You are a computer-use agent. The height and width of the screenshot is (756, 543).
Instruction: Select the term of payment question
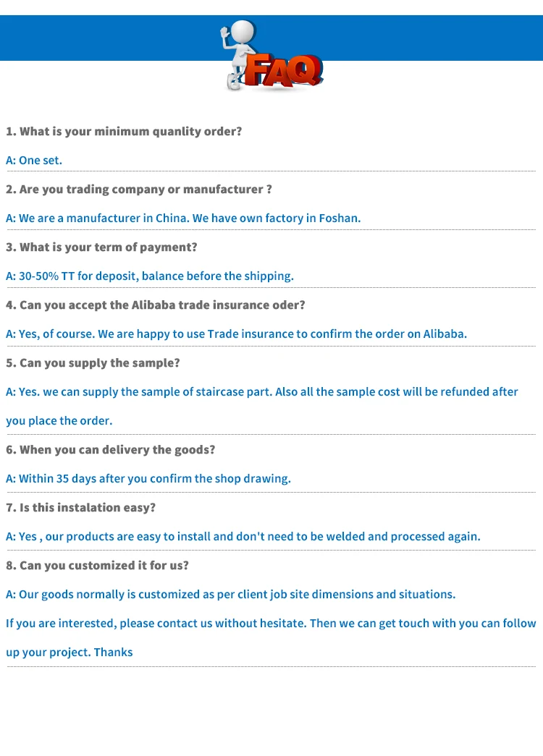[x=101, y=247]
